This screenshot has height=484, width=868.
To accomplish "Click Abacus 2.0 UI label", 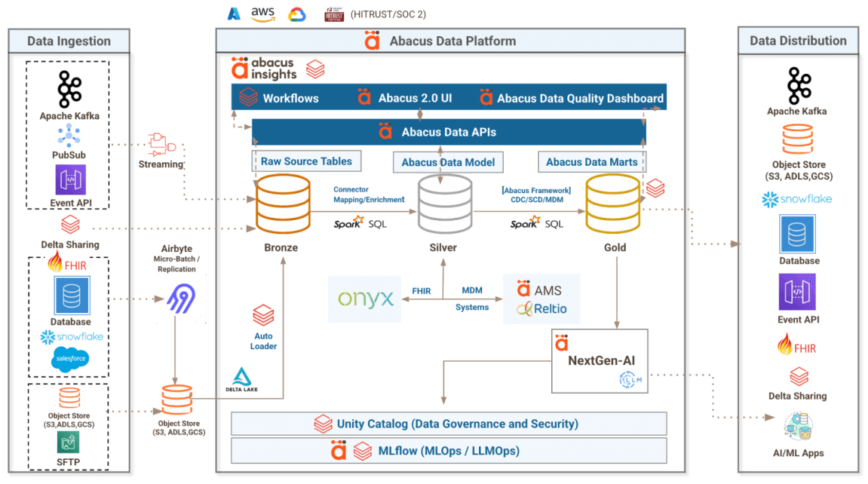I will (416, 99).
